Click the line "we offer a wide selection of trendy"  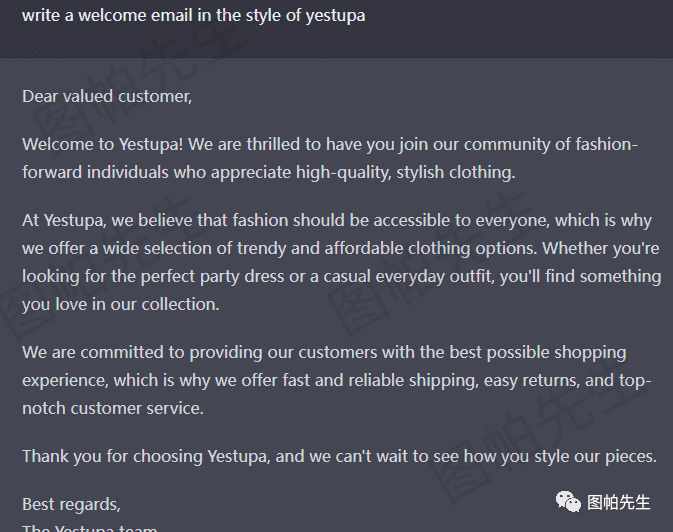pyautogui.click(x=341, y=248)
